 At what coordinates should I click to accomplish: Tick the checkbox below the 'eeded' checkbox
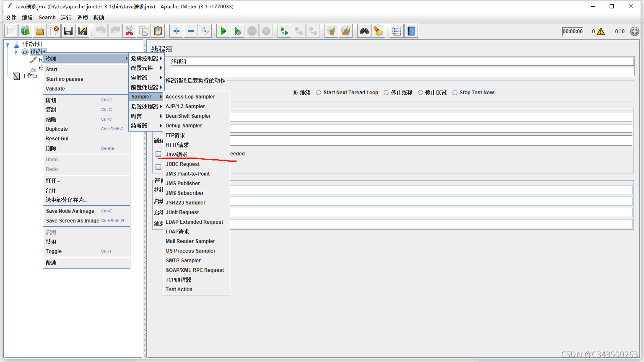click(x=158, y=167)
